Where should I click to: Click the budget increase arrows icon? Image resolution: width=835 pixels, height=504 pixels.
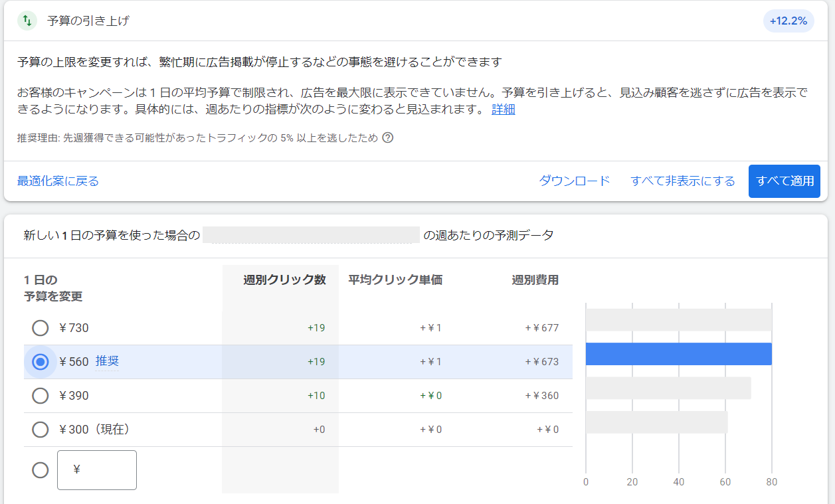pyautogui.click(x=27, y=21)
